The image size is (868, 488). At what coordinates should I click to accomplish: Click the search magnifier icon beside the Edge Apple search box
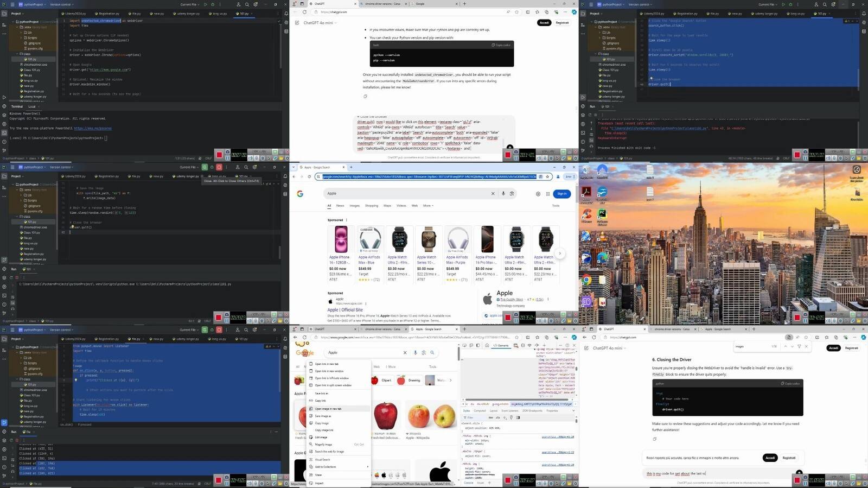[x=432, y=353]
